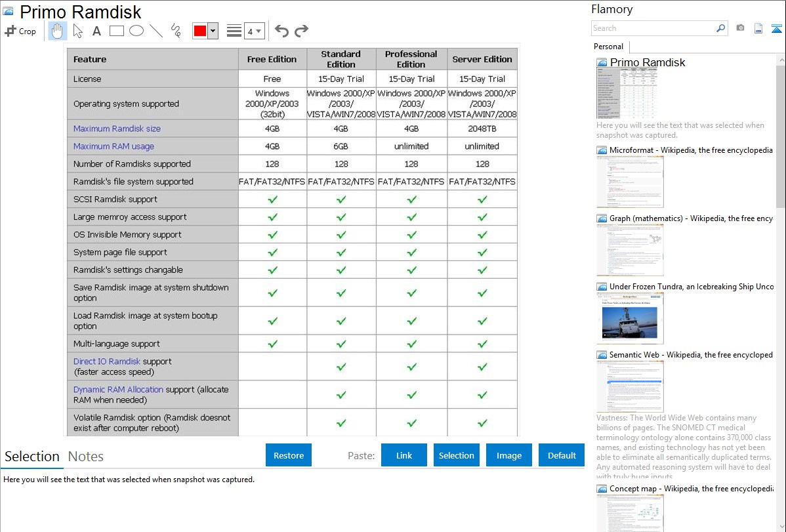Click the red color swatch

(200, 31)
